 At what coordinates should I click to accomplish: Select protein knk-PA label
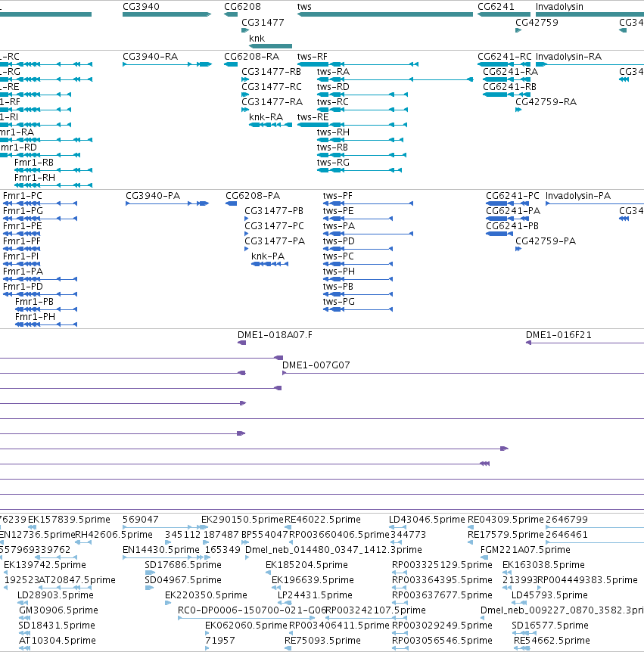[268, 256]
